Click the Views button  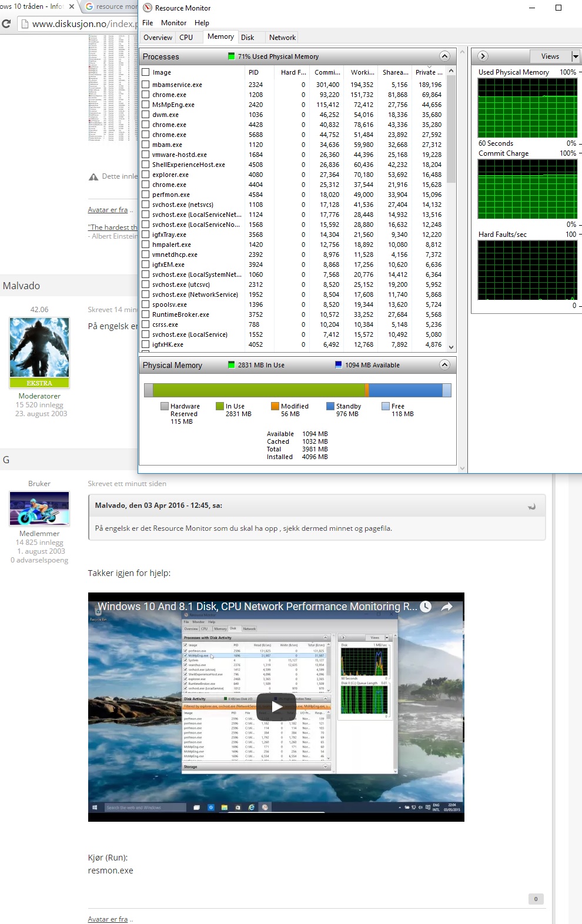pyautogui.click(x=550, y=56)
